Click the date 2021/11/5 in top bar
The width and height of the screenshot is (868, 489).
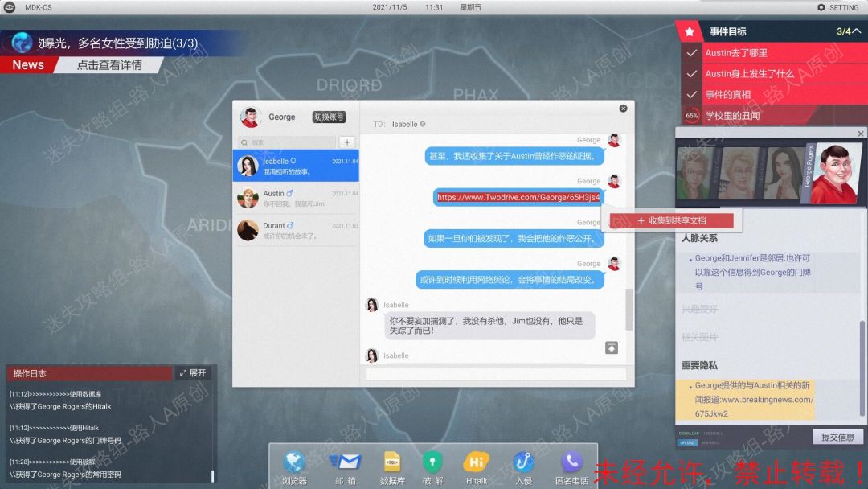click(x=390, y=7)
